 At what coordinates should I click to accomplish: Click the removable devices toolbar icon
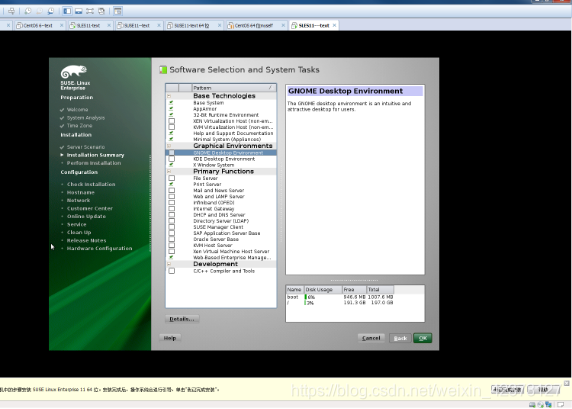point(12,11)
